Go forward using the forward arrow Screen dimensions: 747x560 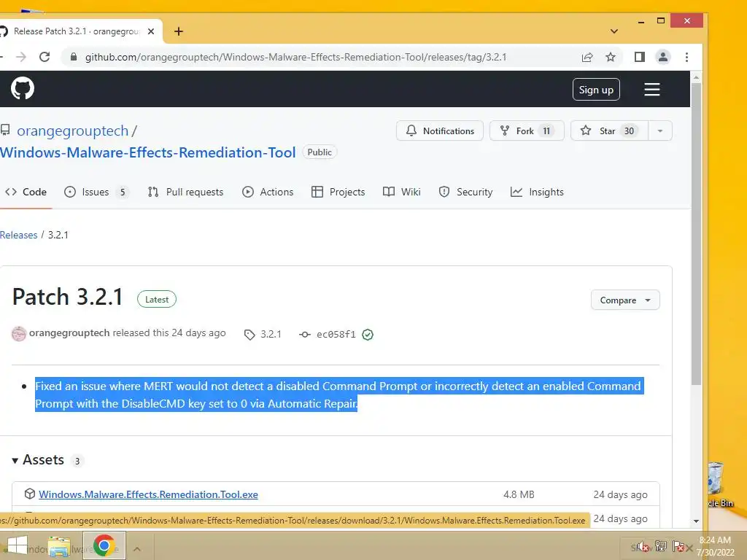[x=21, y=57]
